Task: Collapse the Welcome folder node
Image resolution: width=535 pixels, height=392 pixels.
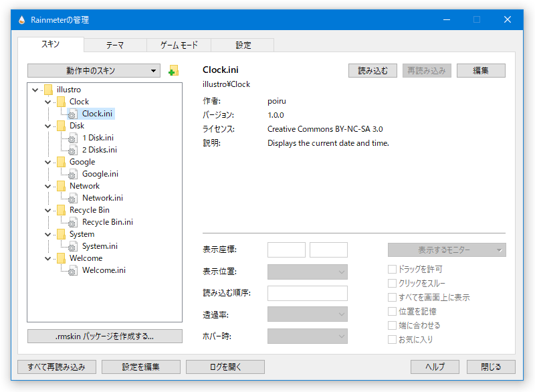Action: point(47,259)
